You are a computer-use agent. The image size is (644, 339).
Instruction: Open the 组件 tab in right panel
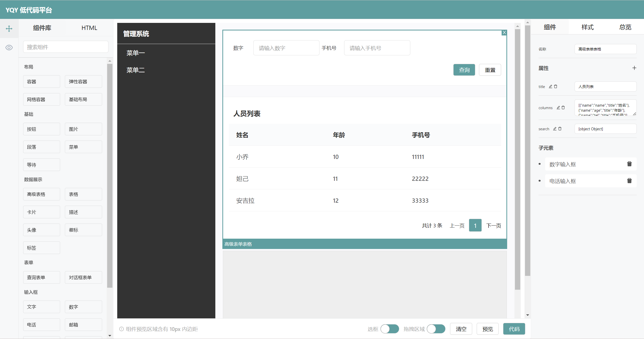(x=550, y=27)
